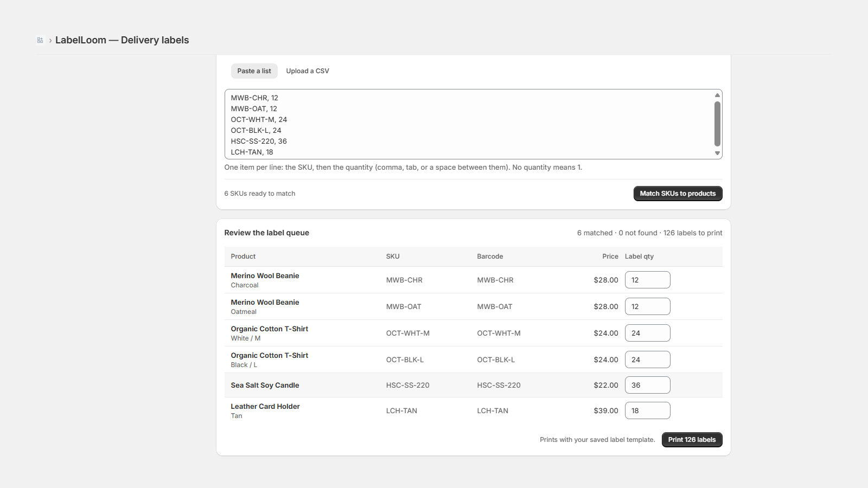The height and width of the screenshot is (488, 868).
Task: Select the Paste a list tab
Action: 254,71
